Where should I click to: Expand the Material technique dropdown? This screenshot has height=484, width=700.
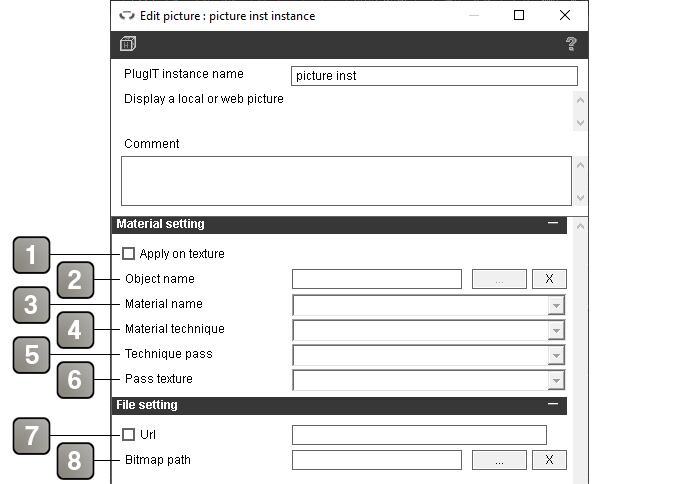556,331
